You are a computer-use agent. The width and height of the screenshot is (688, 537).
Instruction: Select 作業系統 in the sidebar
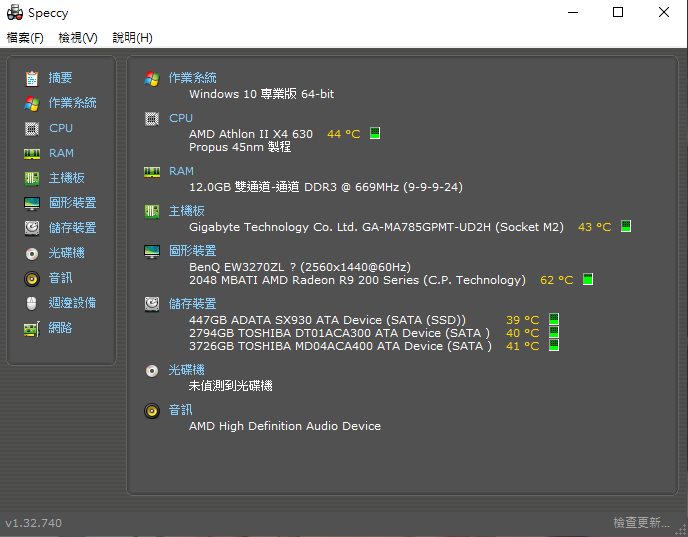[x=72, y=103]
